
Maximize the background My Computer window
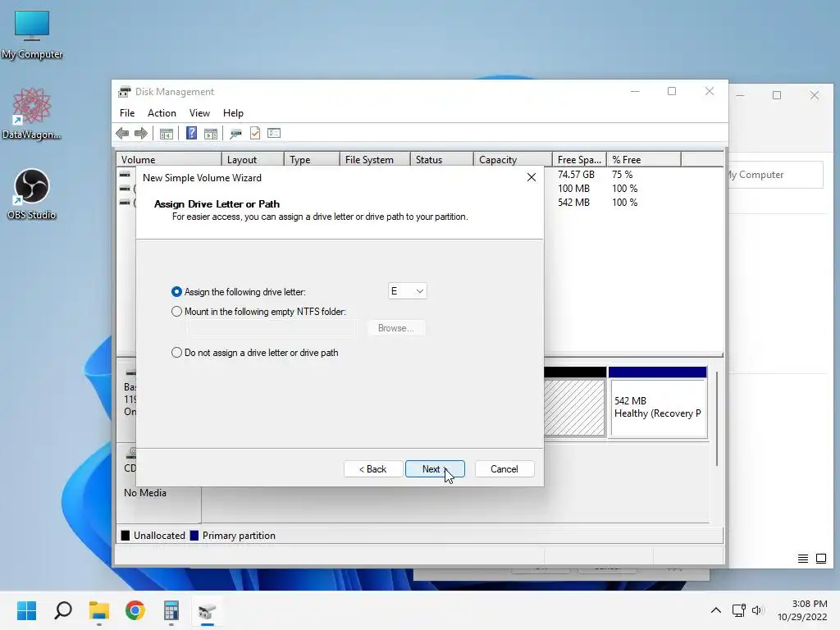tap(777, 95)
